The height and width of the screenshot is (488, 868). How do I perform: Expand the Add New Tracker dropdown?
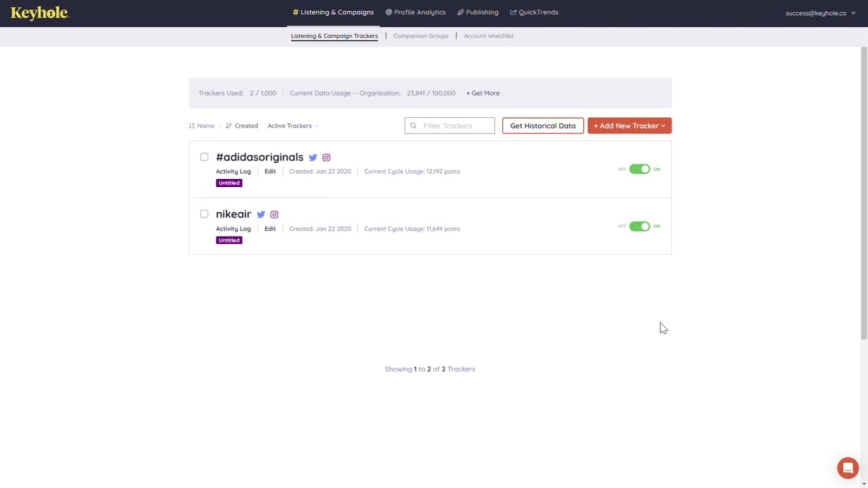pyautogui.click(x=629, y=125)
